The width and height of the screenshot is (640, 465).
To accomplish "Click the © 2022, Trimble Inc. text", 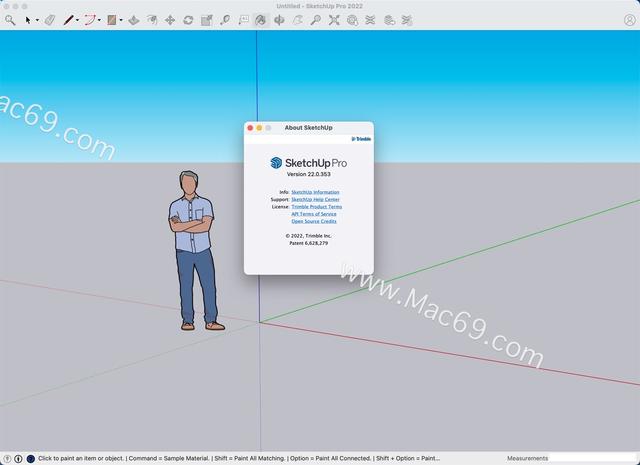I will [309, 236].
